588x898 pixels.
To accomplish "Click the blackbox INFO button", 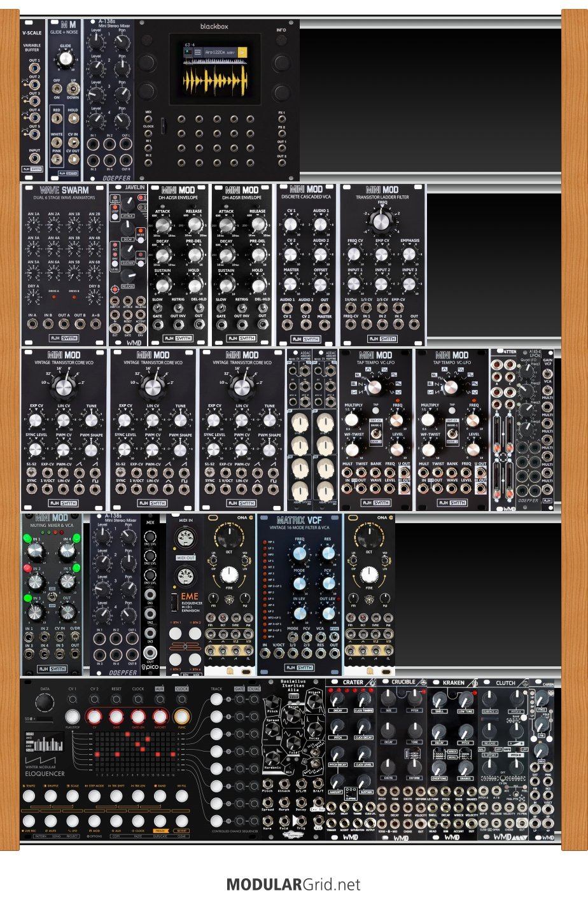I will tap(281, 39).
